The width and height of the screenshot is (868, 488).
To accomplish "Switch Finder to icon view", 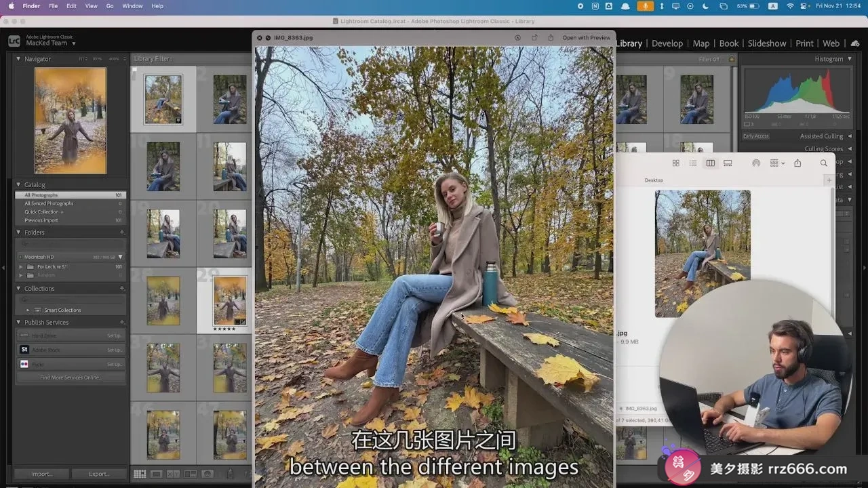I will pyautogui.click(x=676, y=163).
